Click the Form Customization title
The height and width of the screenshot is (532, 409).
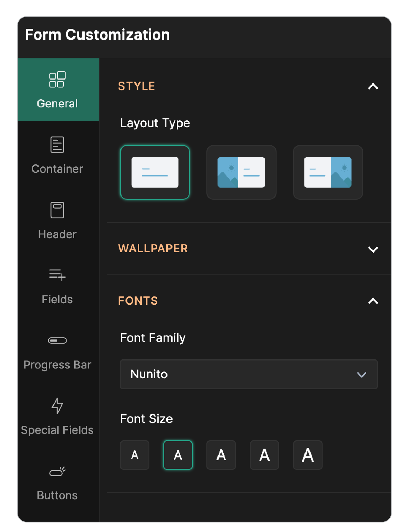pyautogui.click(x=98, y=35)
